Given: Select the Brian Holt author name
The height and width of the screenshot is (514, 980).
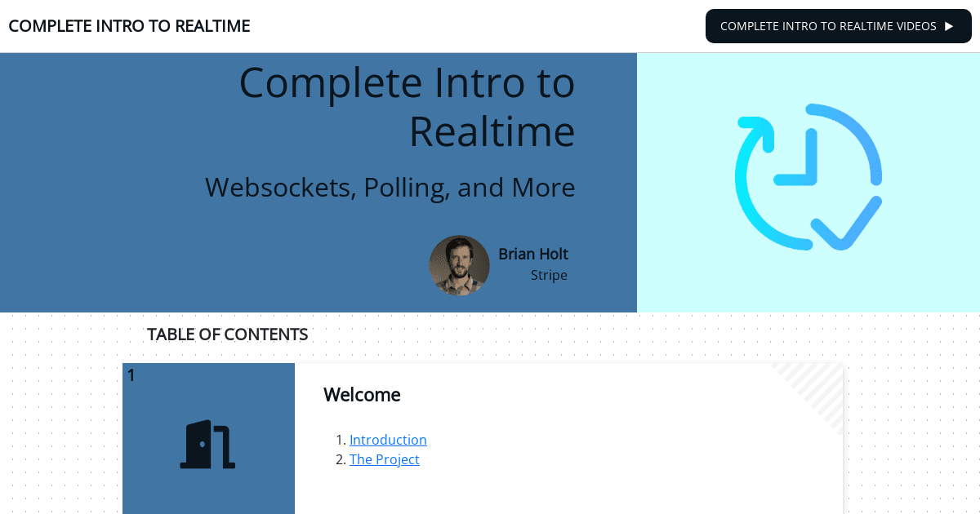Looking at the screenshot, I should point(533,254).
